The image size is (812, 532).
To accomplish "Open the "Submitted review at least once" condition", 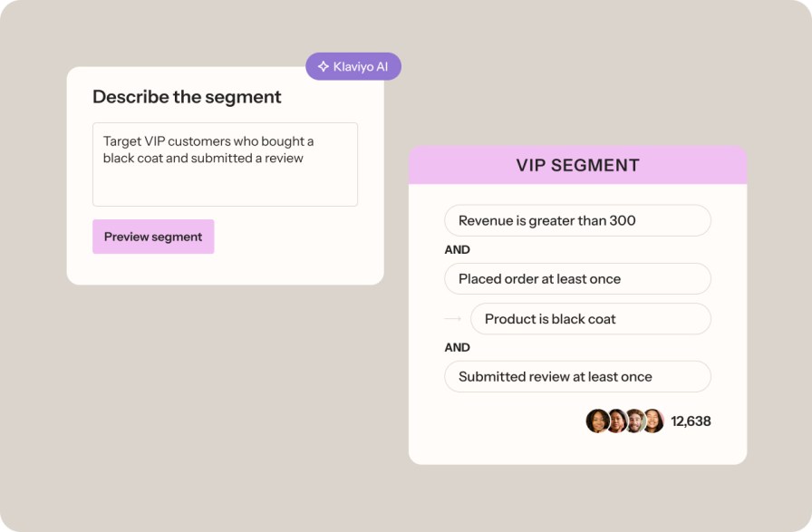I will click(x=577, y=376).
